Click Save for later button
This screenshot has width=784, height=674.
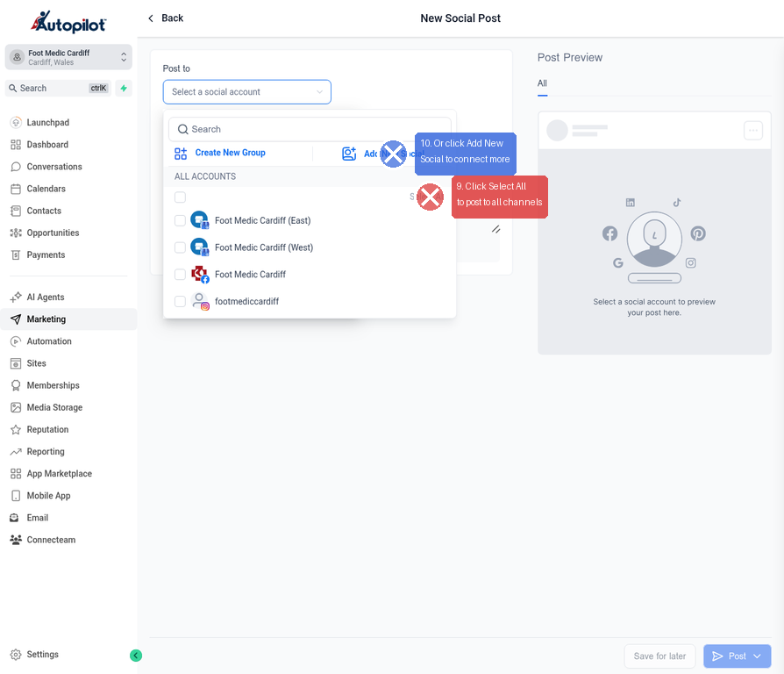(x=659, y=656)
